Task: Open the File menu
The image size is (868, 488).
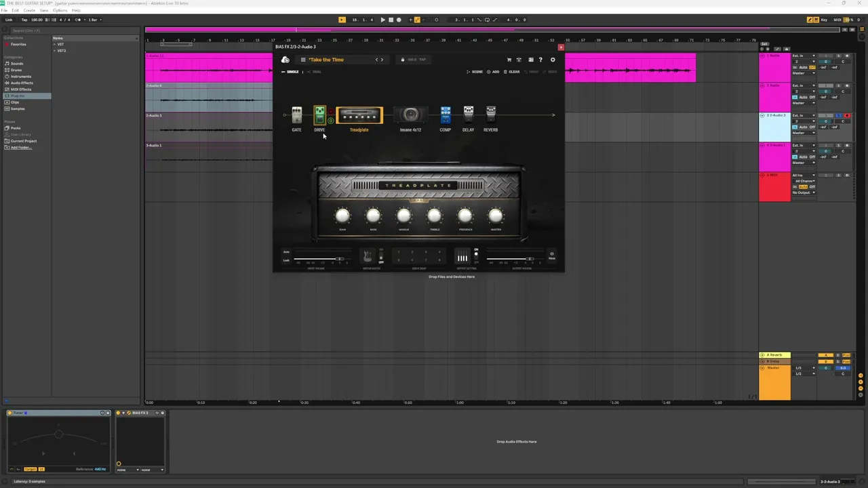Action: click(x=4, y=10)
